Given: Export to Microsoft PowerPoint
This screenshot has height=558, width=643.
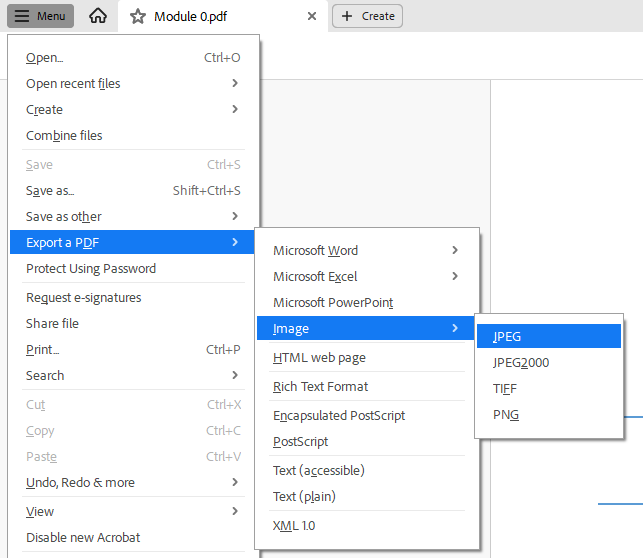Looking at the screenshot, I should tap(366, 303).
